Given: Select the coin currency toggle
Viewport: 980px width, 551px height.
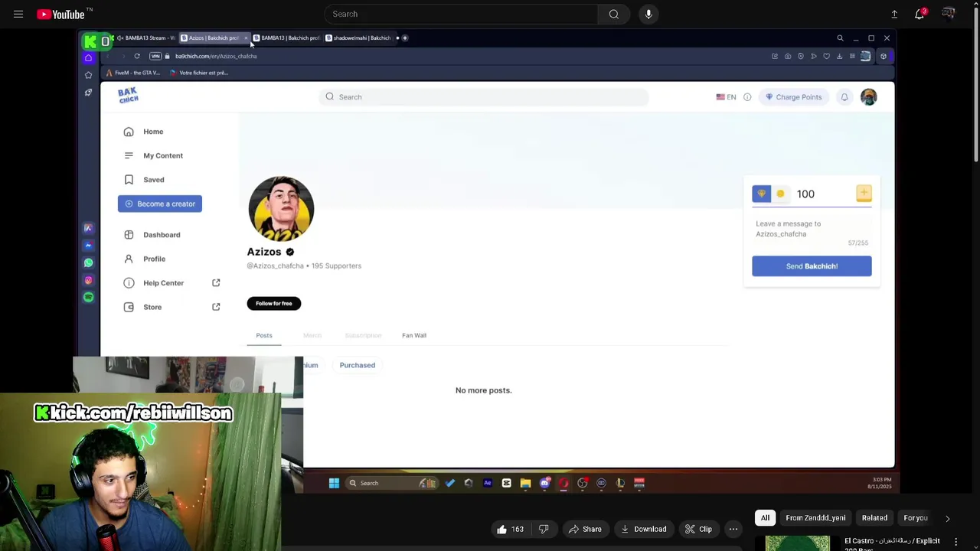Looking at the screenshot, I should coord(780,194).
